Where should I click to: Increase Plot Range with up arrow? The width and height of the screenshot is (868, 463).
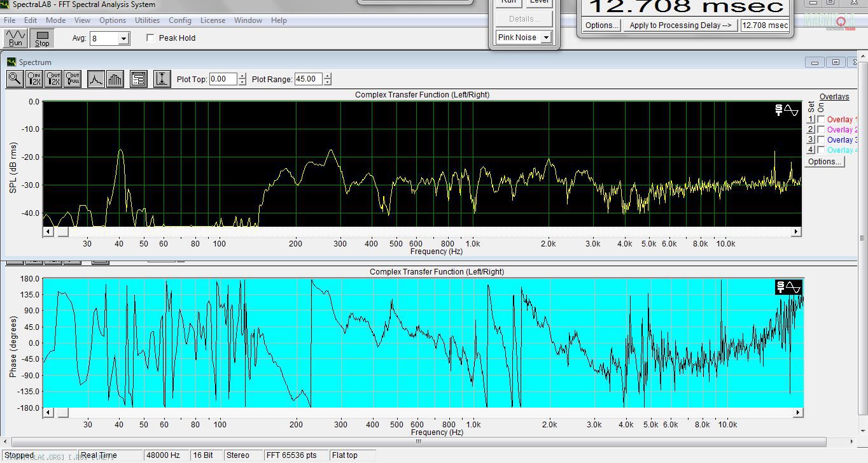(x=327, y=76)
